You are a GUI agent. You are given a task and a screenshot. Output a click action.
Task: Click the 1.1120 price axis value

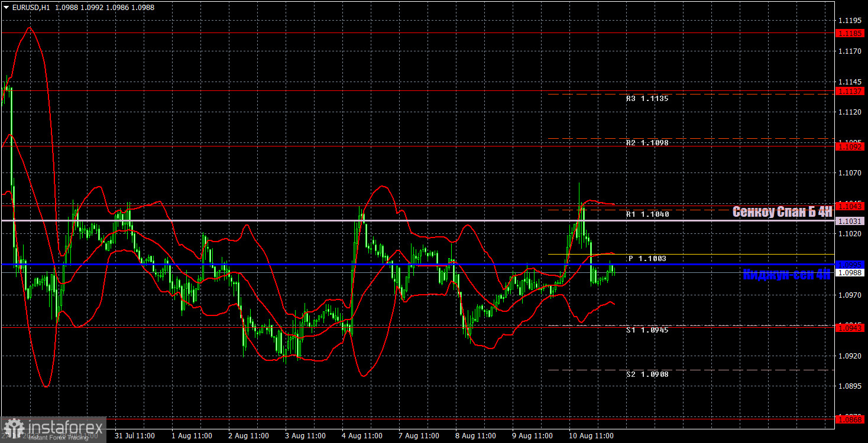[850, 112]
